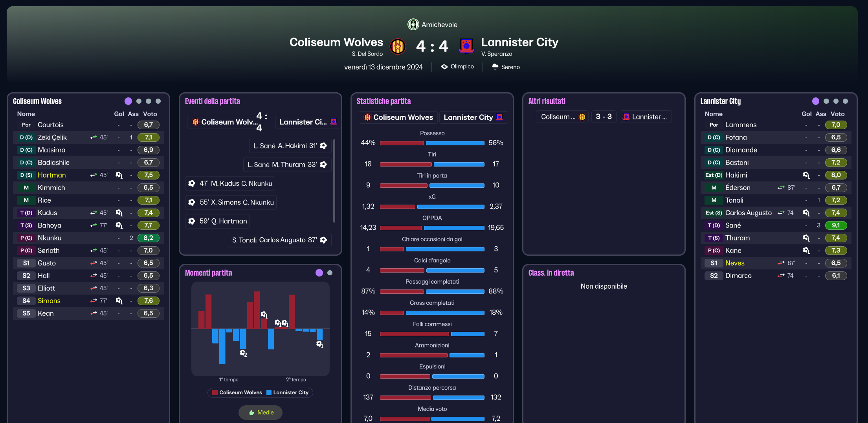Select second page dot in Coliseum Wolves panel

click(139, 101)
